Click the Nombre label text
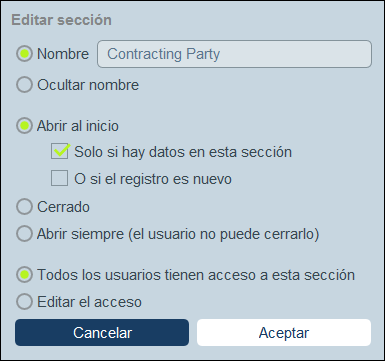 click(x=63, y=54)
